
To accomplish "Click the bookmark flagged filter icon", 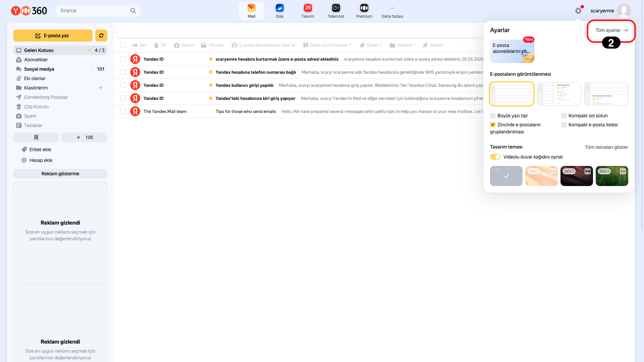I will click(36, 137).
